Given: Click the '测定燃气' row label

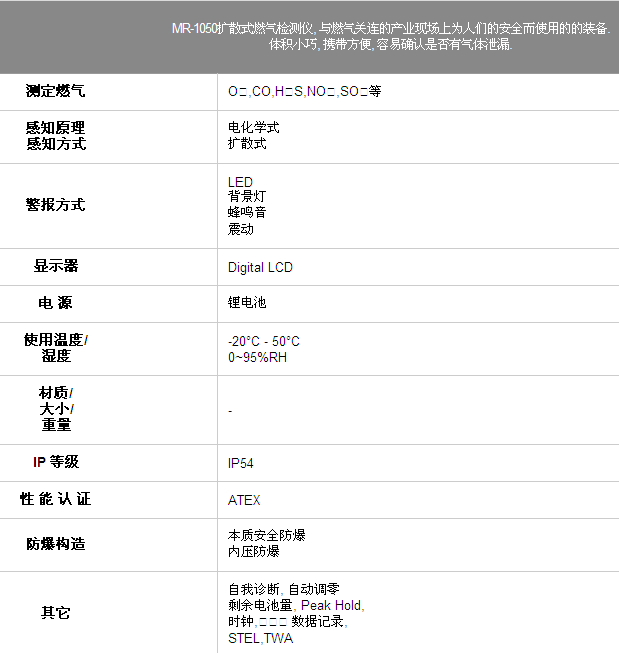Looking at the screenshot, I should pyautogui.click(x=55, y=91).
